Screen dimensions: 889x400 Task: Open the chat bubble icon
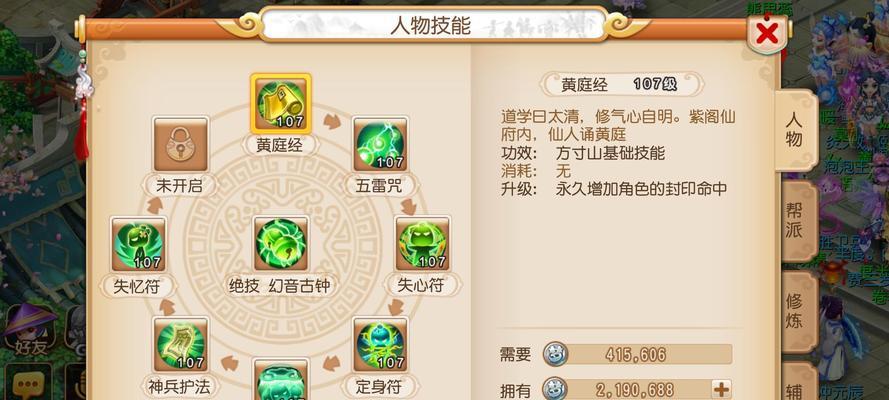click(x=27, y=383)
